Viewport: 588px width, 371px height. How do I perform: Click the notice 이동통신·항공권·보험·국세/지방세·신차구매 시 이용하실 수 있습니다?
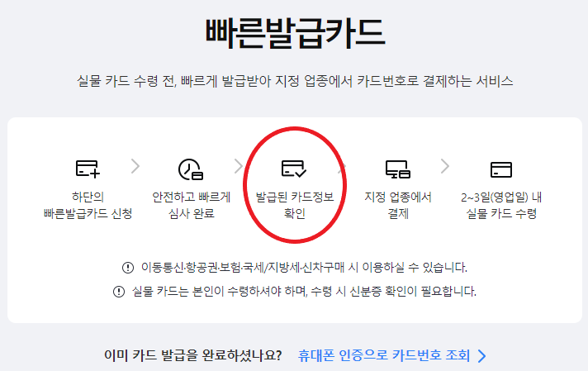[x=304, y=268]
